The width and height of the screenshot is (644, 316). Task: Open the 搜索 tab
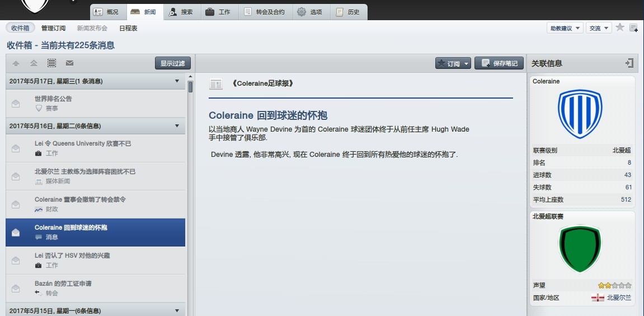pyautogui.click(x=181, y=12)
